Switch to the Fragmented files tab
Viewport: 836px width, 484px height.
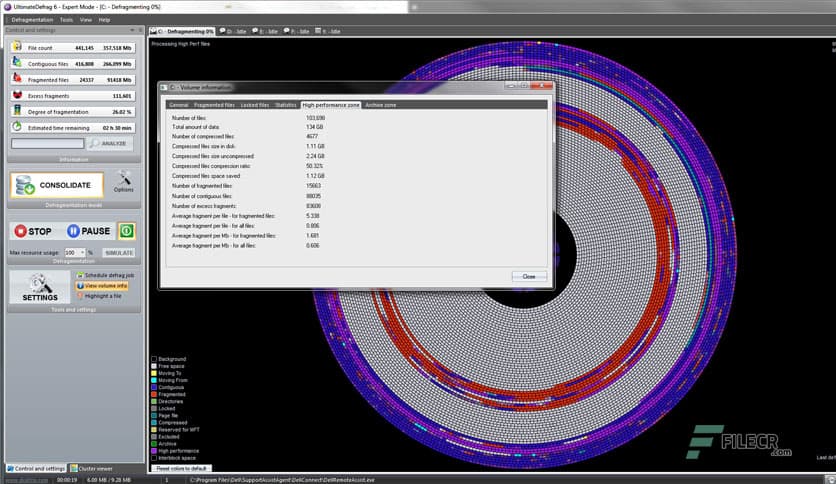click(214, 105)
